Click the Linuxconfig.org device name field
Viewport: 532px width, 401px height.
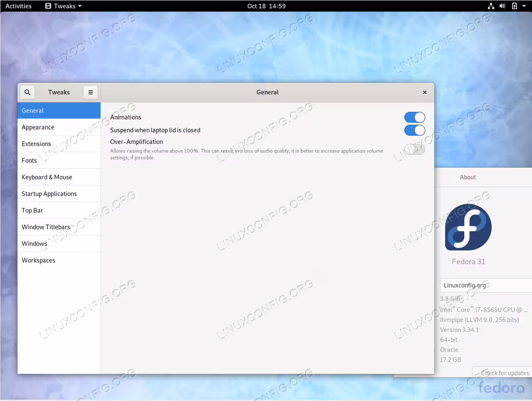pyautogui.click(x=486, y=285)
